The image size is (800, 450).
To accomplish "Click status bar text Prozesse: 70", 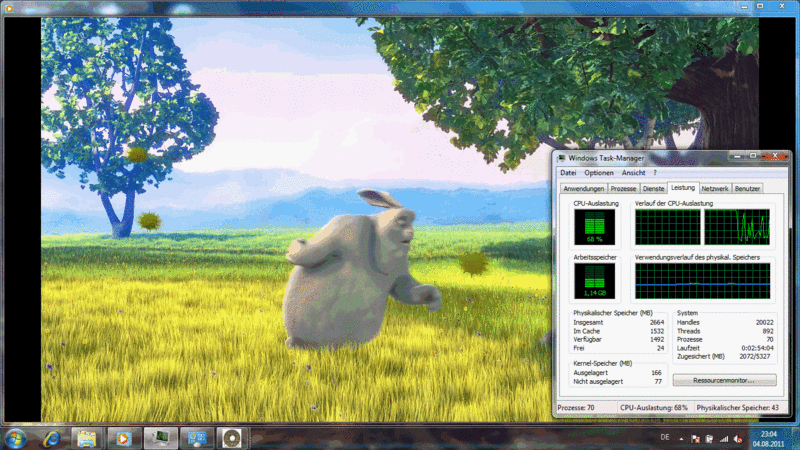I will click(x=576, y=408).
